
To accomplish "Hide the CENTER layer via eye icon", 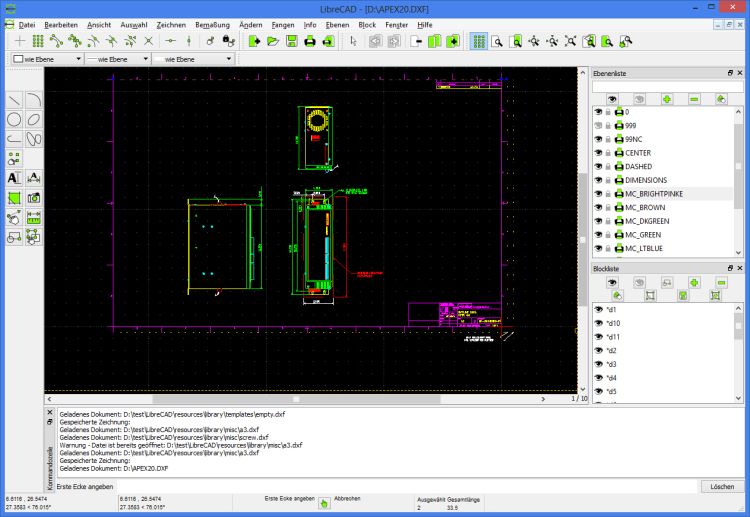I will (598, 153).
